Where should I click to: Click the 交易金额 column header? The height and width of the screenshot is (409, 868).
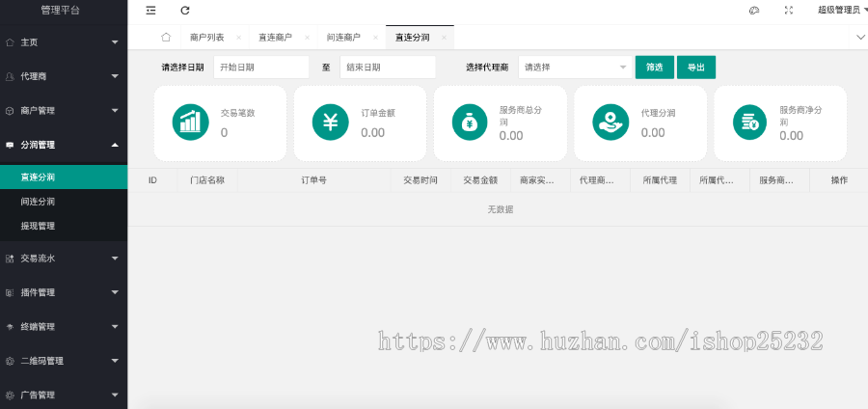pyautogui.click(x=480, y=180)
